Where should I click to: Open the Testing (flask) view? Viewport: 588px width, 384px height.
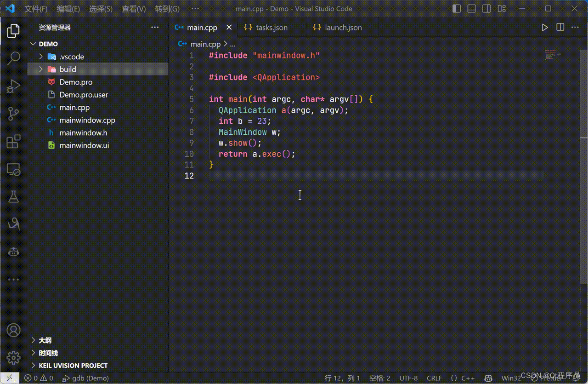[13, 197]
